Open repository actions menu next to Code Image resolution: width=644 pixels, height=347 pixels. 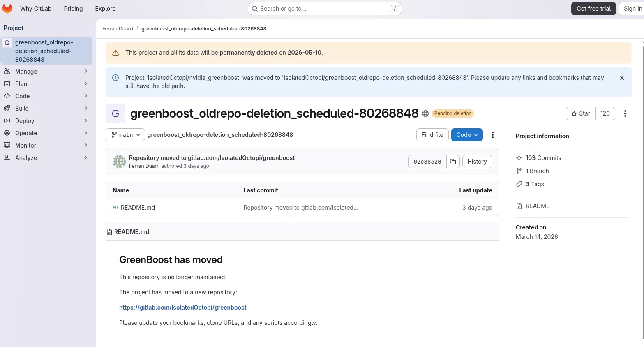click(492, 135)
